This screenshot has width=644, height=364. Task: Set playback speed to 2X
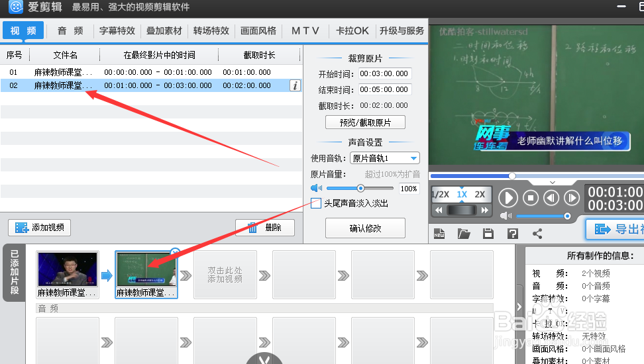pos(480,195)
